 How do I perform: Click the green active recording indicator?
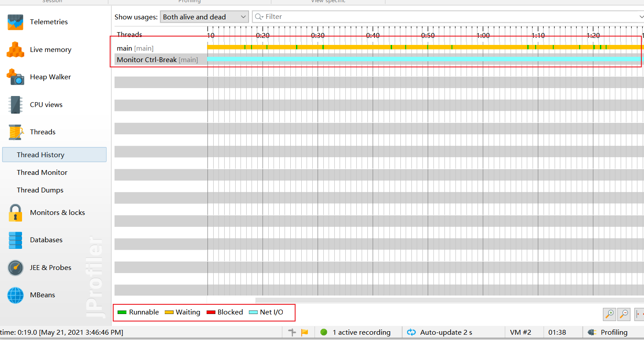coord(324,333)
